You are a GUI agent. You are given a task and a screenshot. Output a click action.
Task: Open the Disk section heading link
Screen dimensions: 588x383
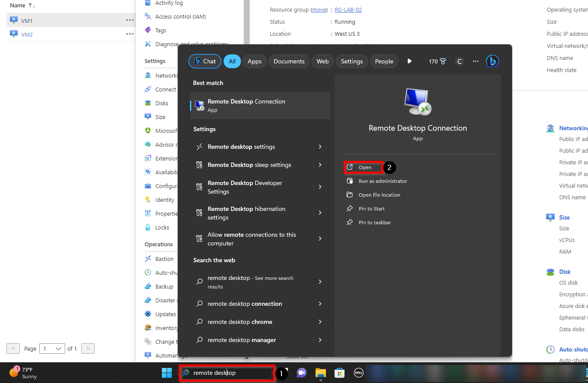coord(565,272)
